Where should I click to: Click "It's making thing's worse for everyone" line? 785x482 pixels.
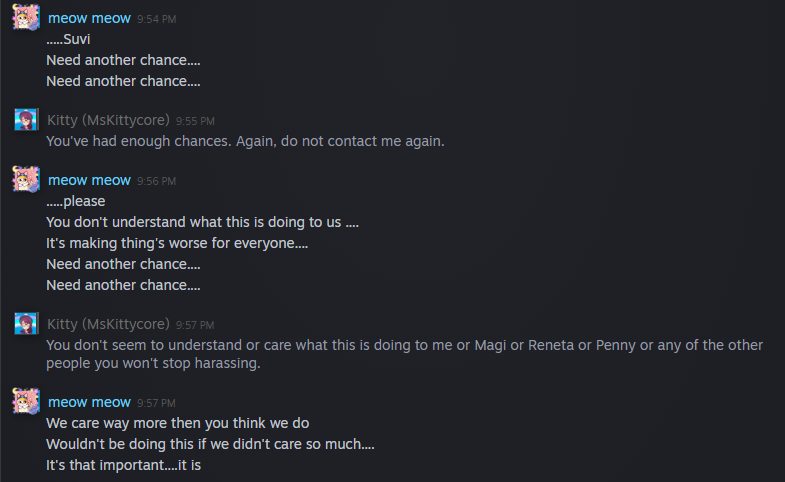click(177, 243)
